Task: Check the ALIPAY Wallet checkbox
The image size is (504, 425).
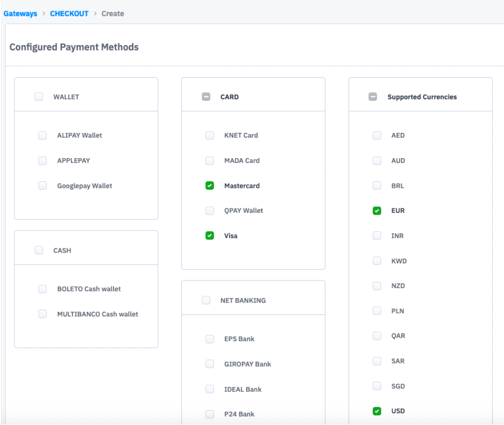Action: [42, 135]
